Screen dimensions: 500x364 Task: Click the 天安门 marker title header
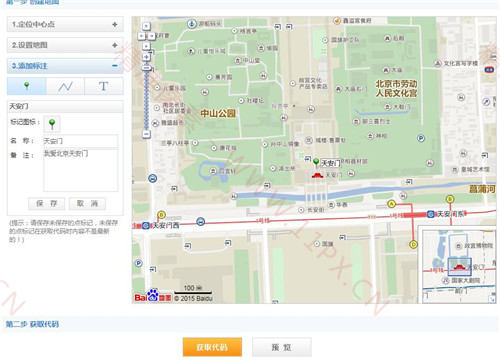click(x=65, y=106)
